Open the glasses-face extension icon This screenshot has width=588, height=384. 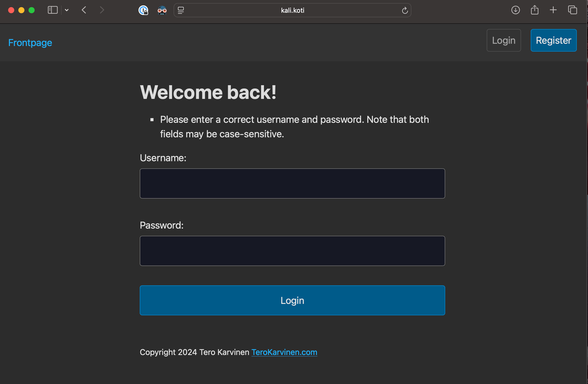coord(162,10)
